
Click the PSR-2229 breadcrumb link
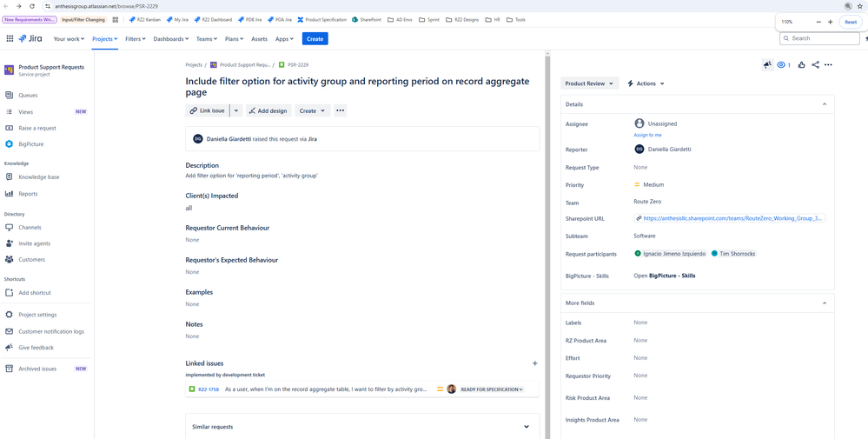point(298,65)
